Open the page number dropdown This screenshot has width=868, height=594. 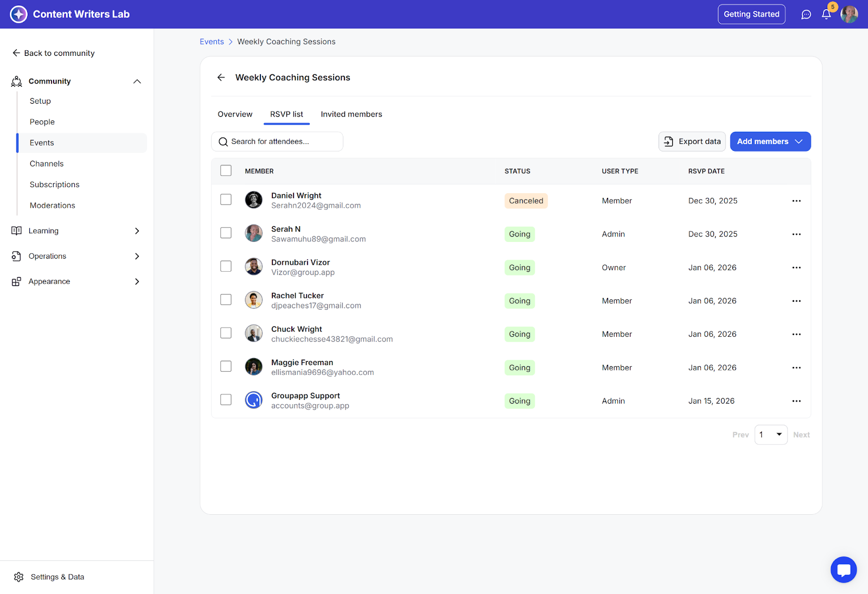coord(770,435)
